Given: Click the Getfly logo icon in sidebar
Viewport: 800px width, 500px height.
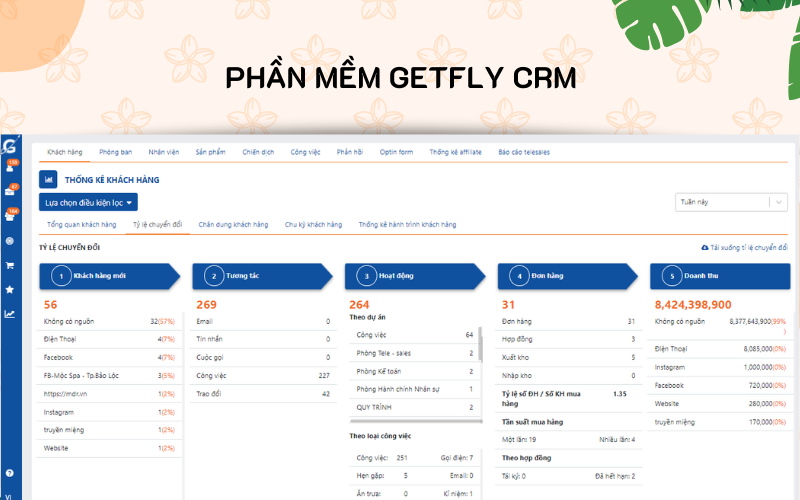Looking at the screenshot, I should tap(9, 146).
